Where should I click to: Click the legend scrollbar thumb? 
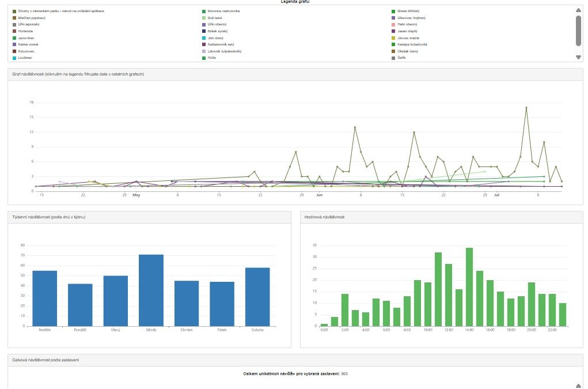578,31
